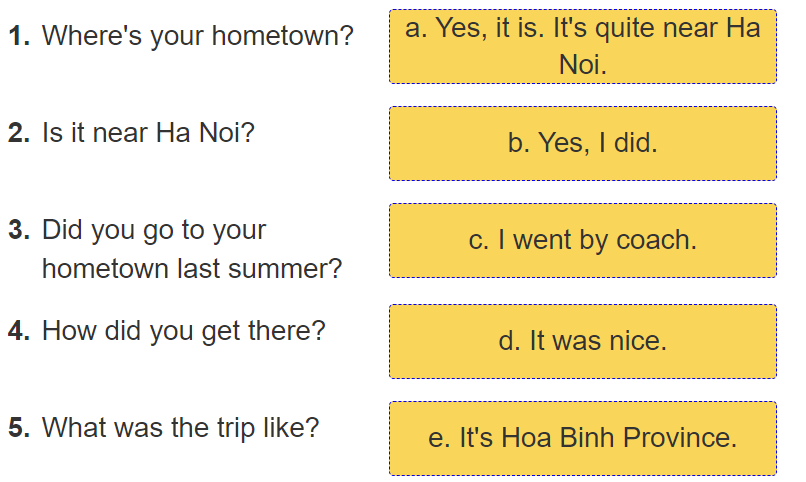Image resolution: width=806 pixels, height=482 pixels.
Task: Choose the yellow box labeled option b
Action: click(582, 143)
